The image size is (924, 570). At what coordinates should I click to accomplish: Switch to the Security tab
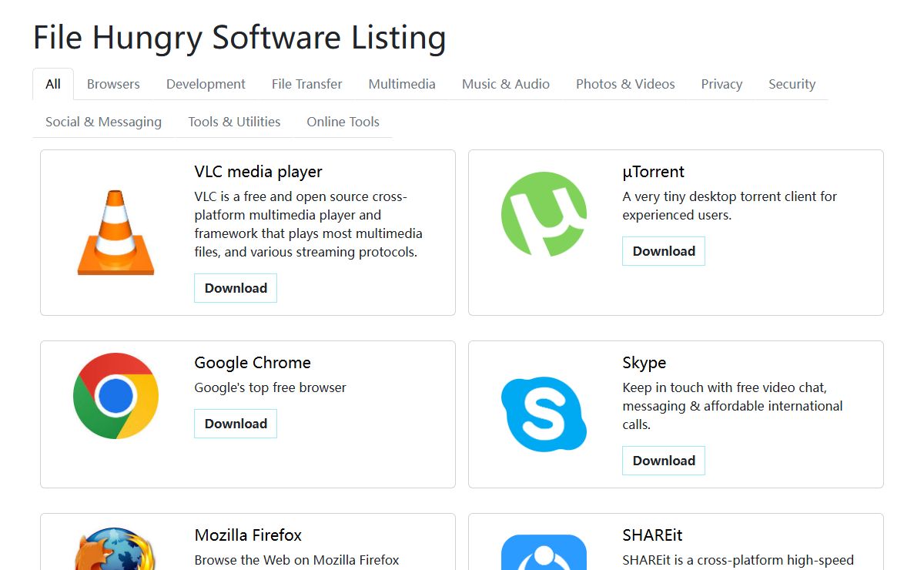(792, 84)
